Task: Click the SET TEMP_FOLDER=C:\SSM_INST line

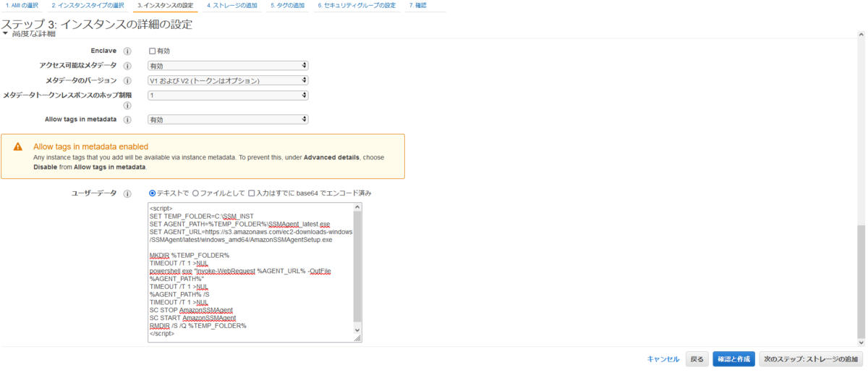Action: (x=202, y=217)
